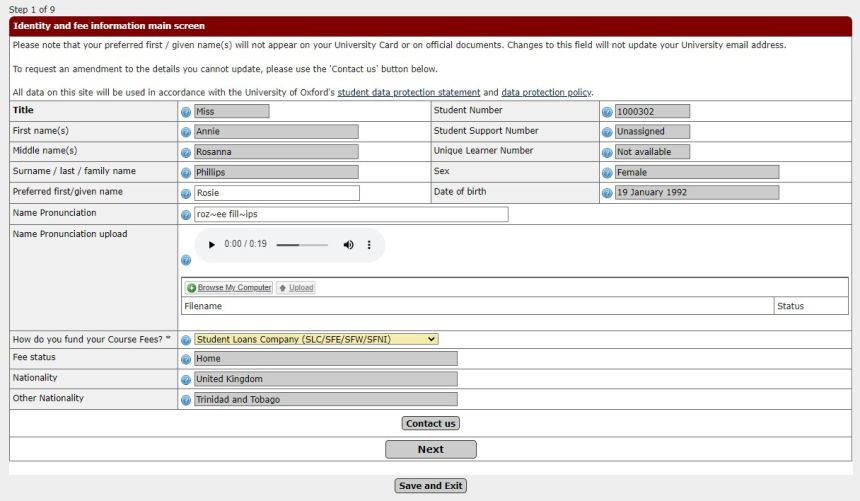This screenshot has width=860, height=501.
Task: Click help icon for Name Pronunciation upload
Action: [186, 260]
